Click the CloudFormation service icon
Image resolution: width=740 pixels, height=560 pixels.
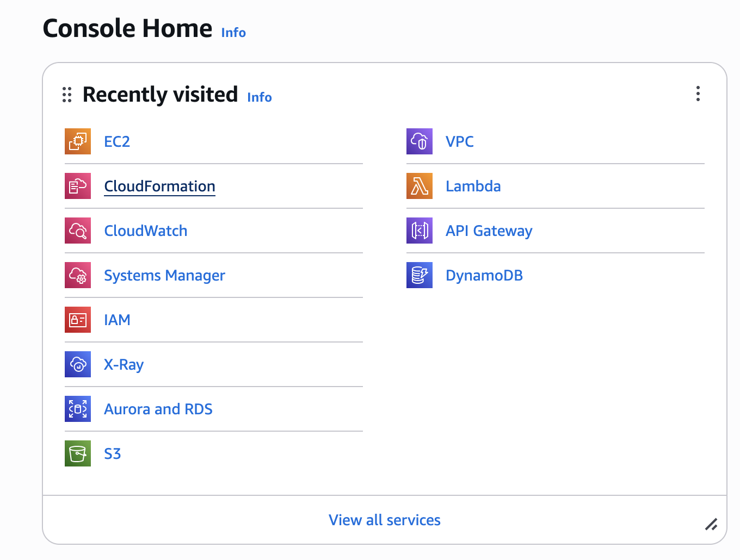pos(77,186)
